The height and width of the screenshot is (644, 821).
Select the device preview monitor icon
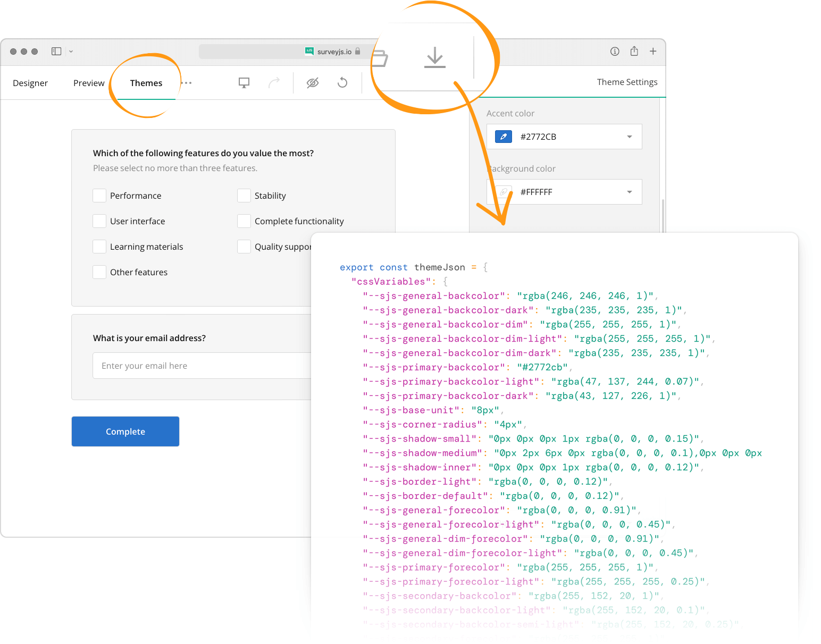(x=244, y=83)
